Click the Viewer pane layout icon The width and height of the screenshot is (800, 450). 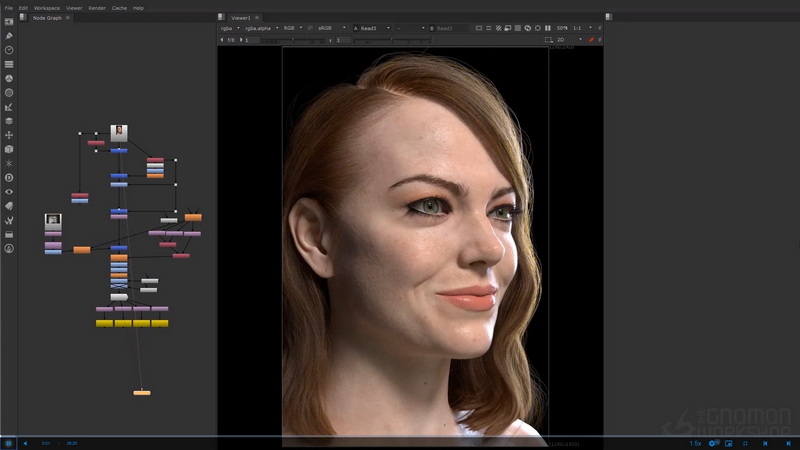click(221, 17)
